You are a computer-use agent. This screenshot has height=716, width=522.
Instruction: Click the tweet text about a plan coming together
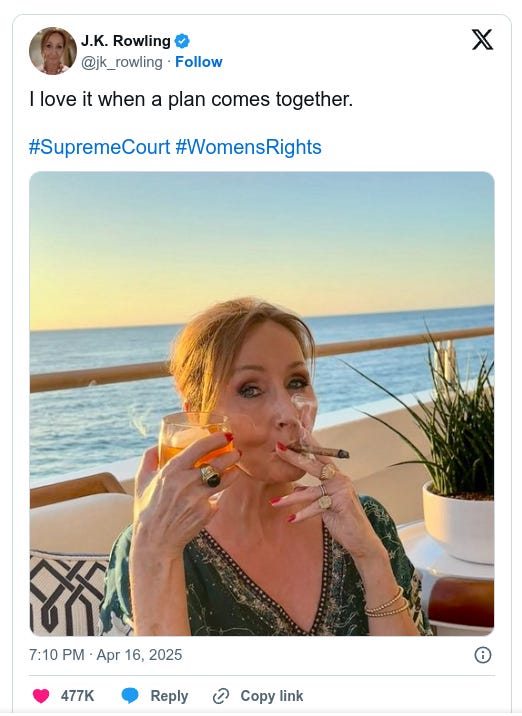(191, 99)
